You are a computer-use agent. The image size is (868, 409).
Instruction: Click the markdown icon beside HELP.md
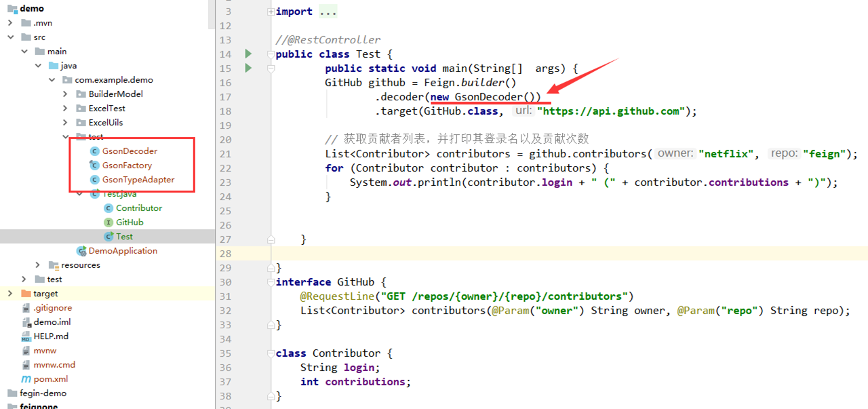pos(25,336)
